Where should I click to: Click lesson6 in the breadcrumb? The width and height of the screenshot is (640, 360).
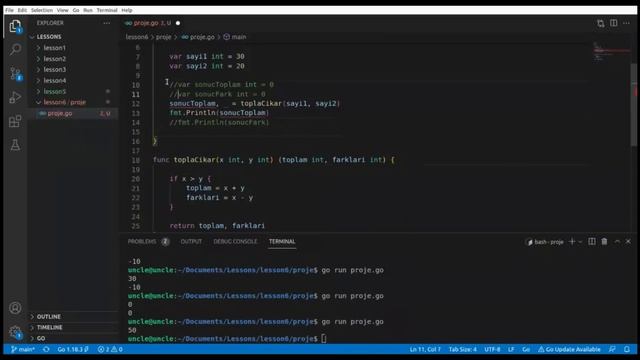click(x=137, y=37)
